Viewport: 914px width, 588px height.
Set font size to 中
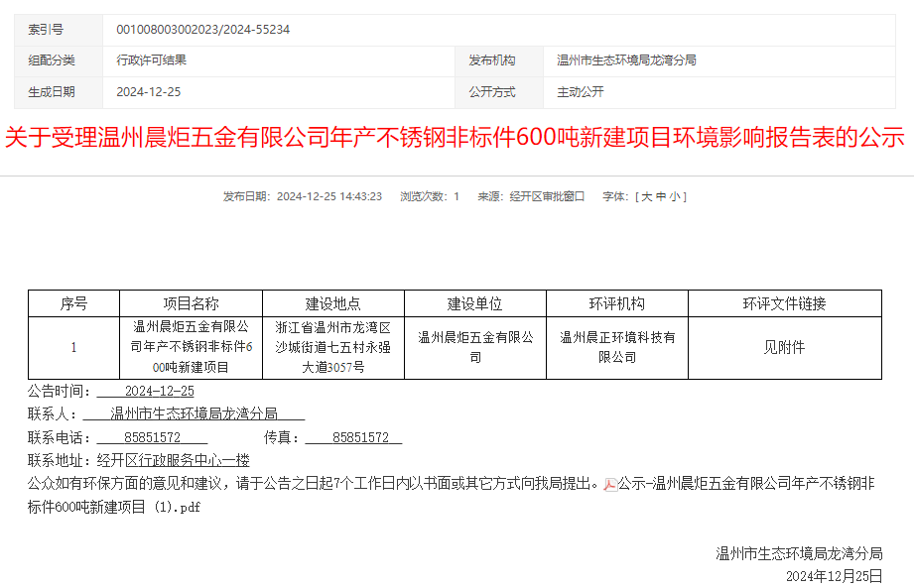(x=660, y=196)
